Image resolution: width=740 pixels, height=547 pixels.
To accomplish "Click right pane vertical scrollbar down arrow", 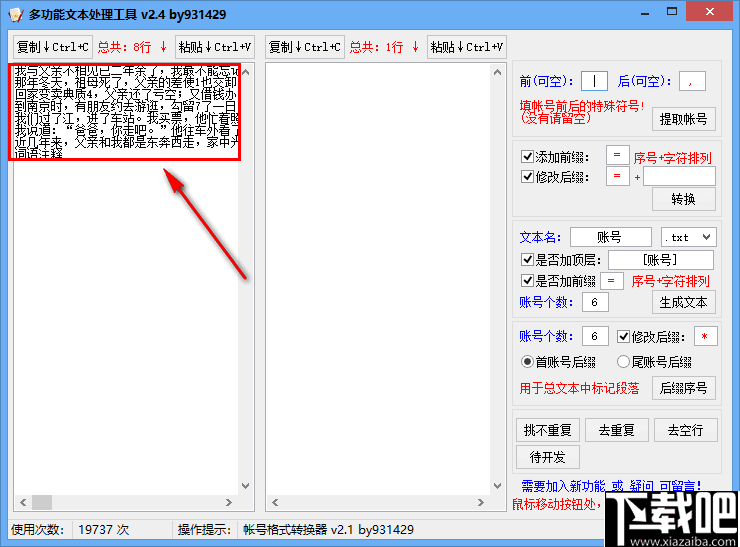I will (x=497, y=486).
